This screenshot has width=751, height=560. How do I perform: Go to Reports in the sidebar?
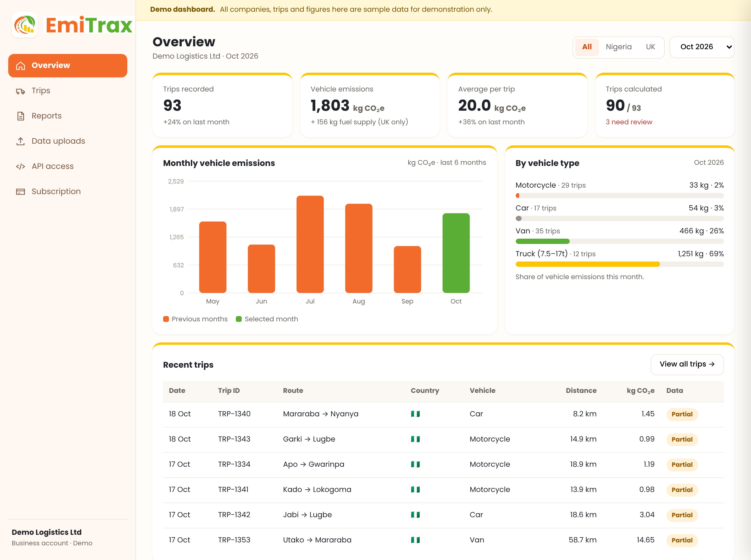(x=67, y=116)
